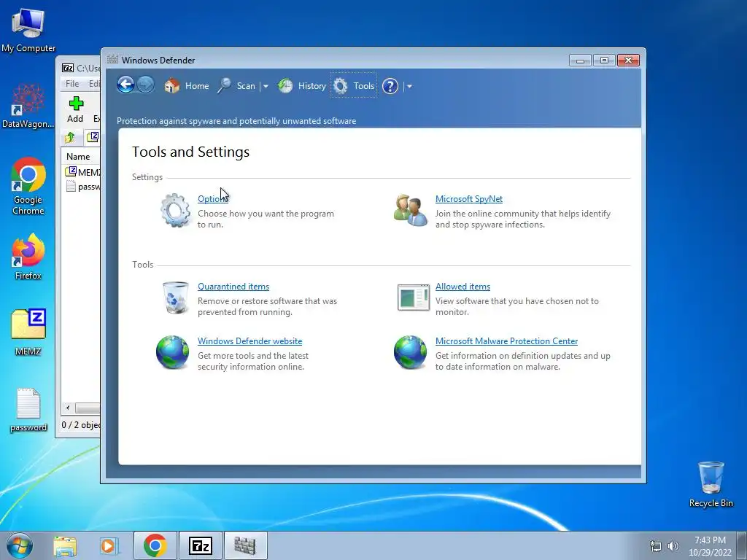The image size is (747, 560).
Task: Expand the Help options dropdown arrow
Action: (x=409, y=86)
